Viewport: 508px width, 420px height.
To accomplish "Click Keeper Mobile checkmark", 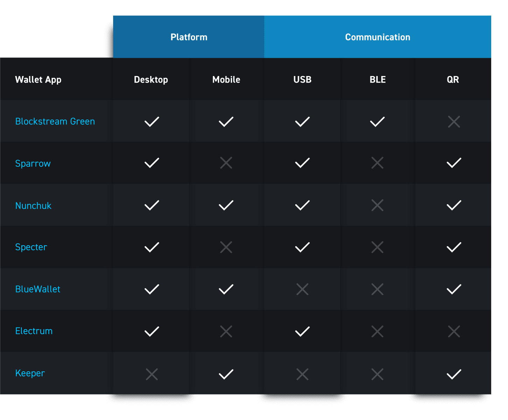I will (226, 374).
